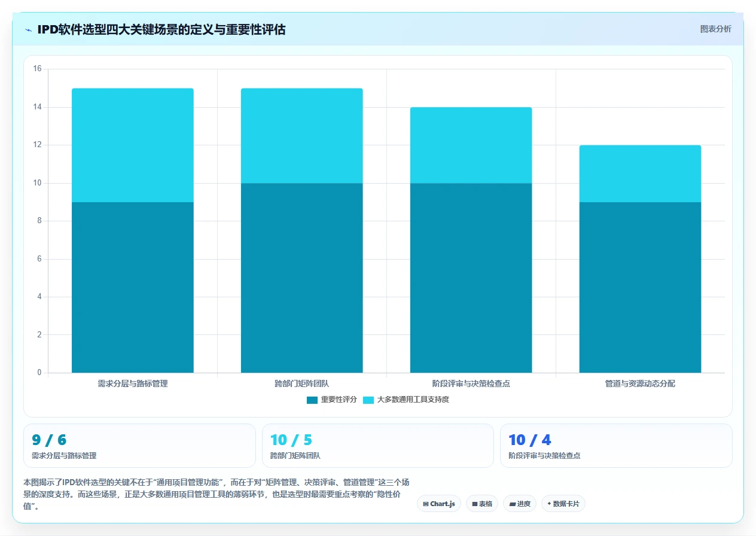Viewport: 756px width, 536px height.
Task: Click the y-axis value 16
Action: (x=37, y=69)
